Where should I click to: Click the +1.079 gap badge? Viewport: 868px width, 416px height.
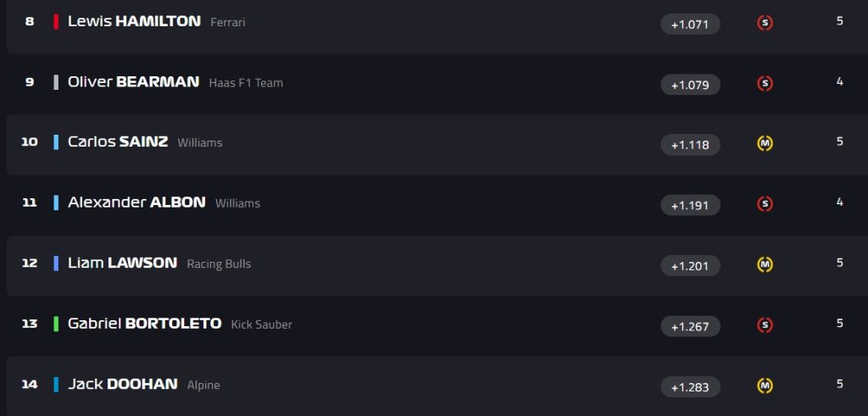(x=690, y=85)
